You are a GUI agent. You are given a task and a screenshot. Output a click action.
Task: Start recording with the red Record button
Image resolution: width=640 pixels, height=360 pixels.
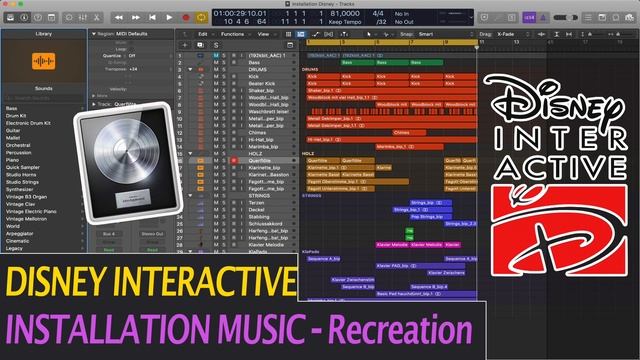click(186, 18)
